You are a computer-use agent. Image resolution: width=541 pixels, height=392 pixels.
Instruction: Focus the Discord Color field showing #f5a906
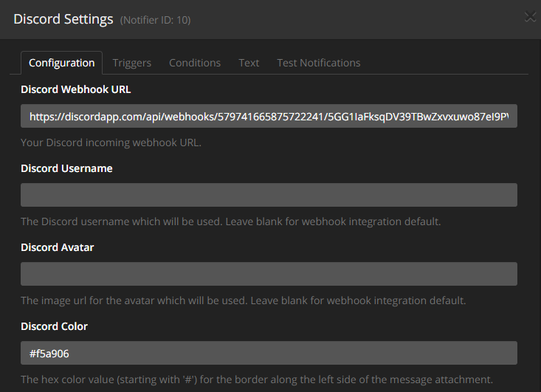click(x=269, y=353)
